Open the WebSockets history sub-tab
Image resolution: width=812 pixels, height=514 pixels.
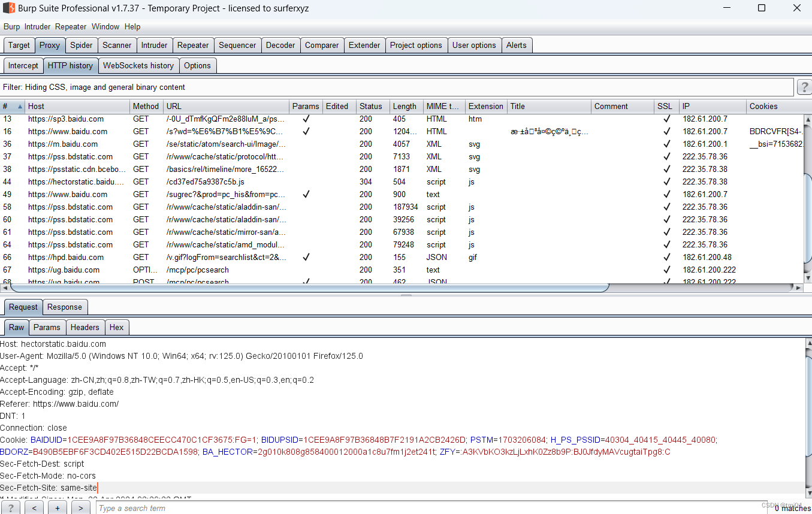pyautogui.click(x=138, y=65)
